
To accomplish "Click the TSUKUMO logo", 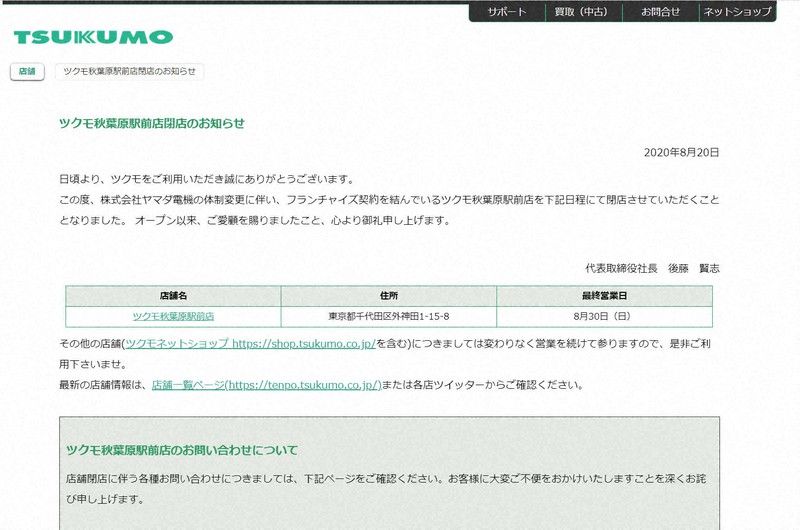I will [x=93, y=37].
